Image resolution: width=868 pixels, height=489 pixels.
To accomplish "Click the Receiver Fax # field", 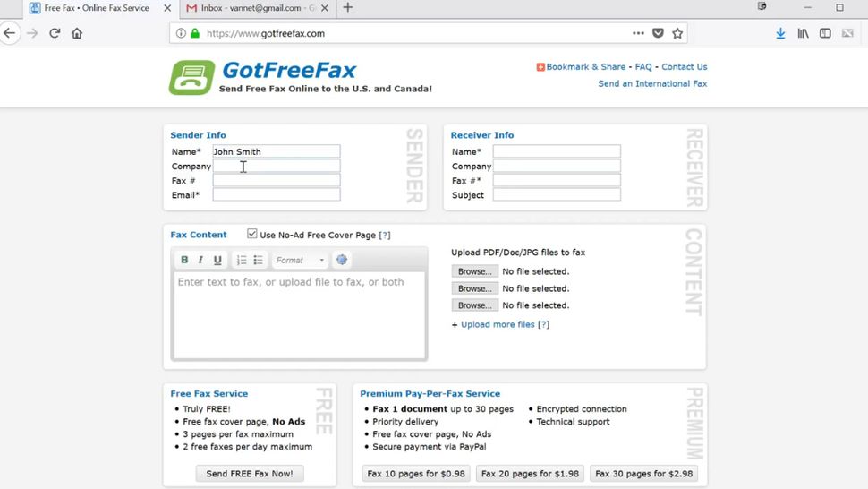I will click(x=557, y=180).
